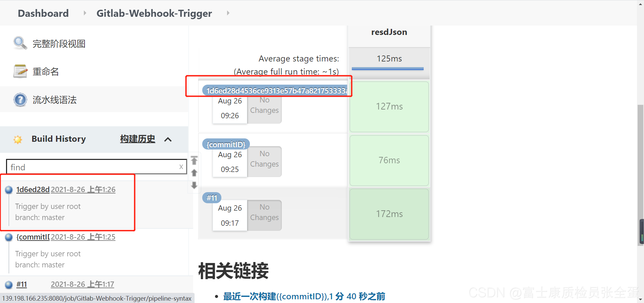This screenshot has width=644, height=303.
Task: Open the 2021-8-26 上午1:26 build timestamp link
Action: (x=83, y=189)
